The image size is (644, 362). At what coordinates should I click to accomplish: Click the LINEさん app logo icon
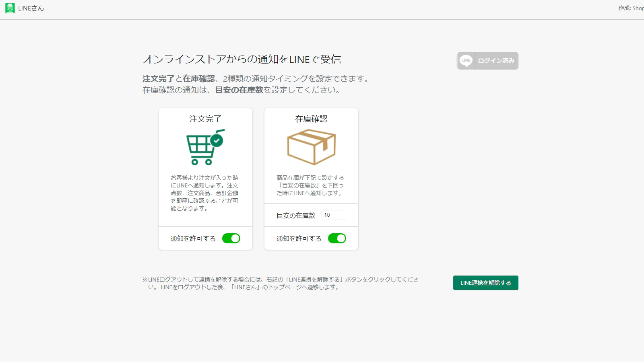tap(10, 8)
